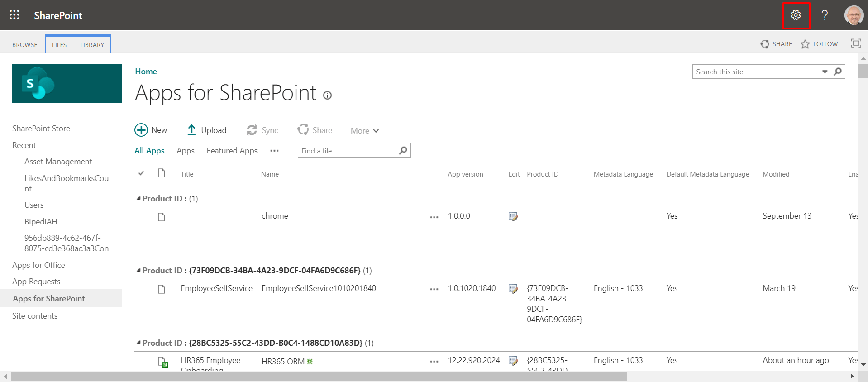Click the Upload arrow icon
This screenshot has width=868, height=382.
[x=191, y=130]
